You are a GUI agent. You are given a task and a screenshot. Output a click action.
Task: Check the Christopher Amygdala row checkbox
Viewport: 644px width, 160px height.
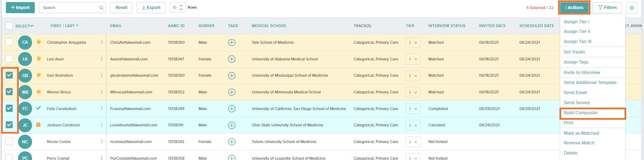(x=9, y=42)
